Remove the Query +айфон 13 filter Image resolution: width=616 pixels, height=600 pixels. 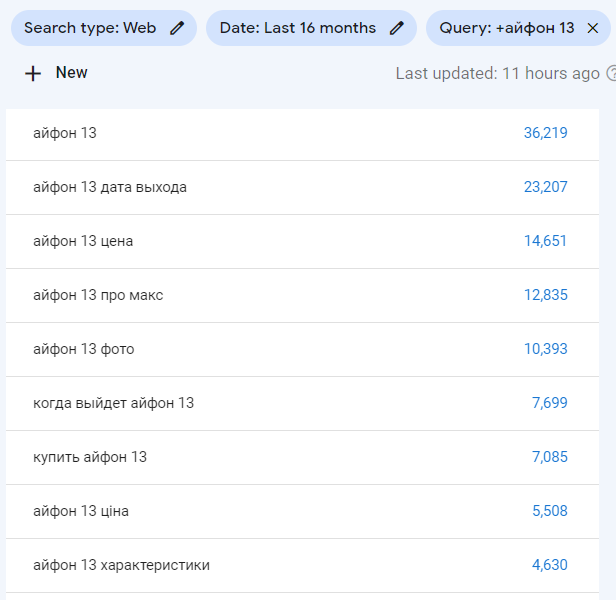(x=592, y=28)
